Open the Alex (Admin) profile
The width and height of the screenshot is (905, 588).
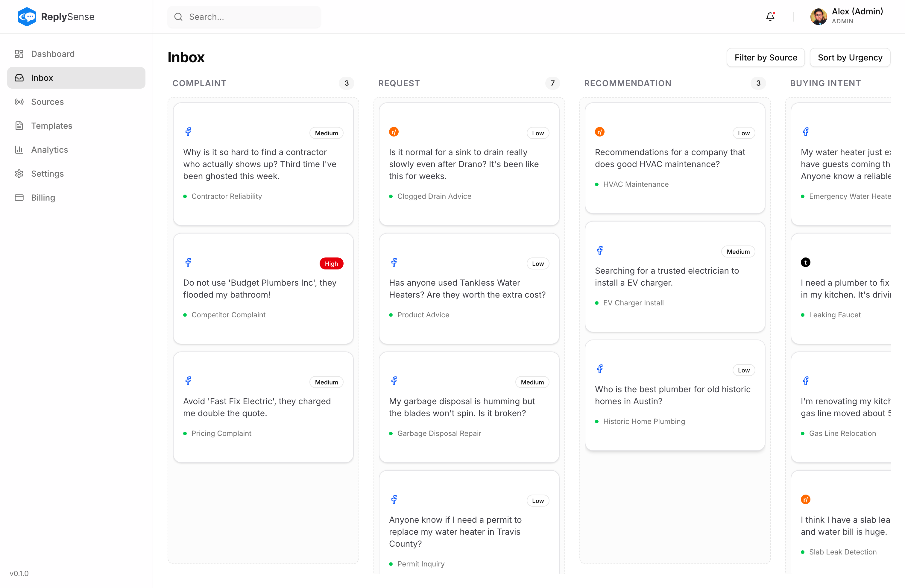(847, 16)
